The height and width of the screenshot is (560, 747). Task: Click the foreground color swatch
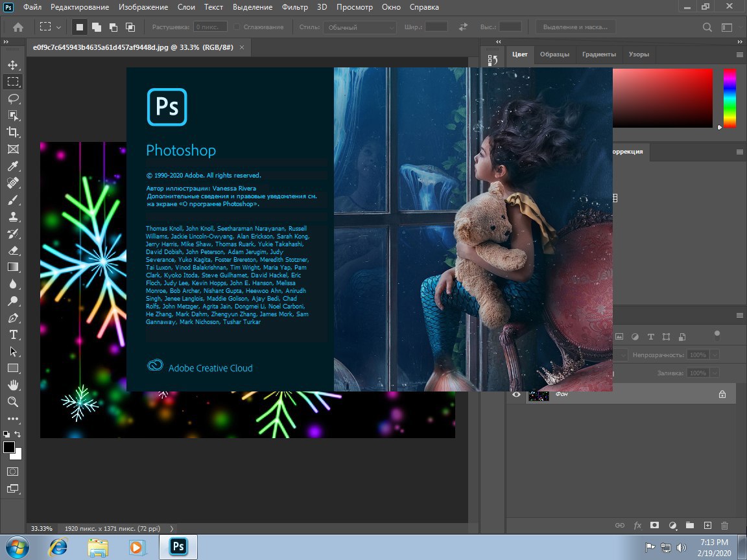pyautogui.click(x=9, y=447)
